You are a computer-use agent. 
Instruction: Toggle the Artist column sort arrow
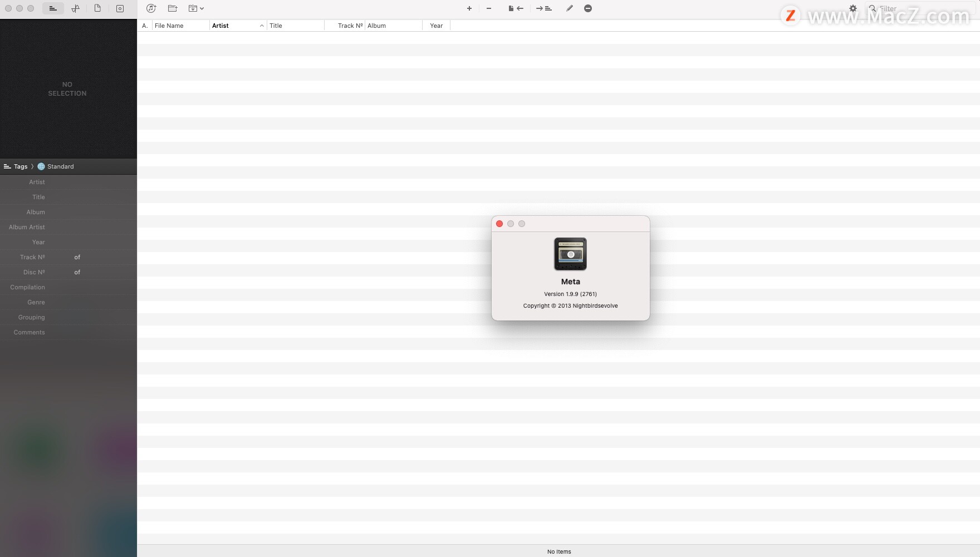pos(262,26)
